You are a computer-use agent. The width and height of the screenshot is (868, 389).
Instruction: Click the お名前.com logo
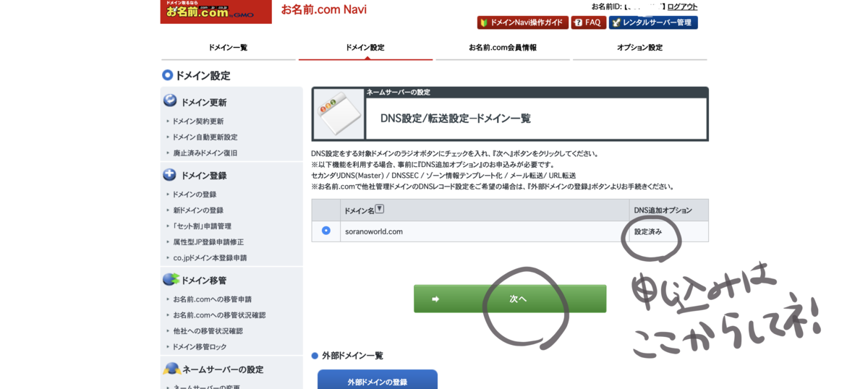click(x=216, y=11)
